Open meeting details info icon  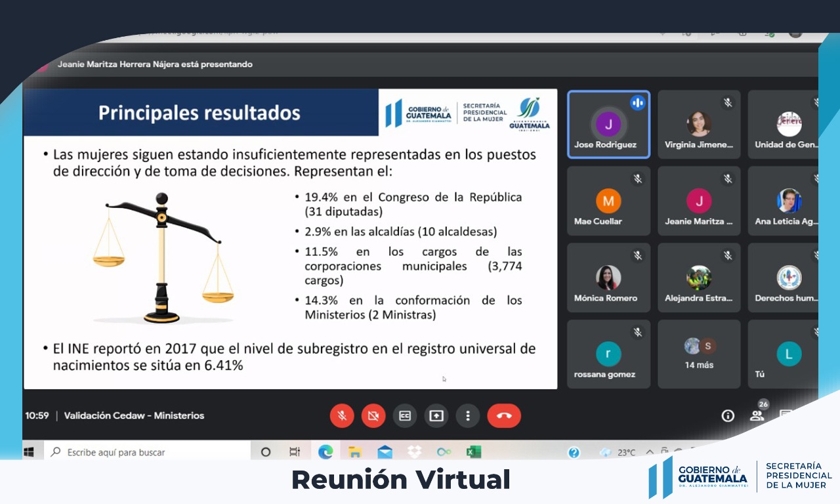(x=728, y=415)
